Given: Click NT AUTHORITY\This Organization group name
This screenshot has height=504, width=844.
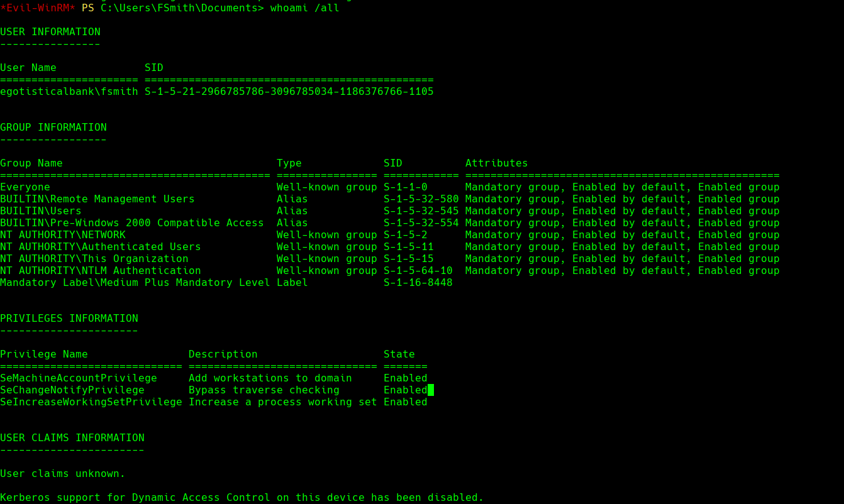Looking at the screenshot, I should pos(94,258).
